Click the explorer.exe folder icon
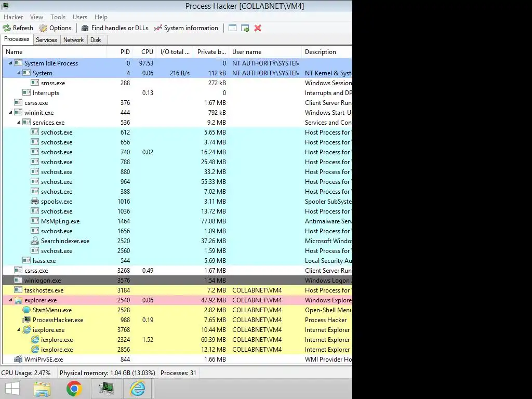Image resolution: width=532 pixels, height=399 pixels. click(18, 300)
